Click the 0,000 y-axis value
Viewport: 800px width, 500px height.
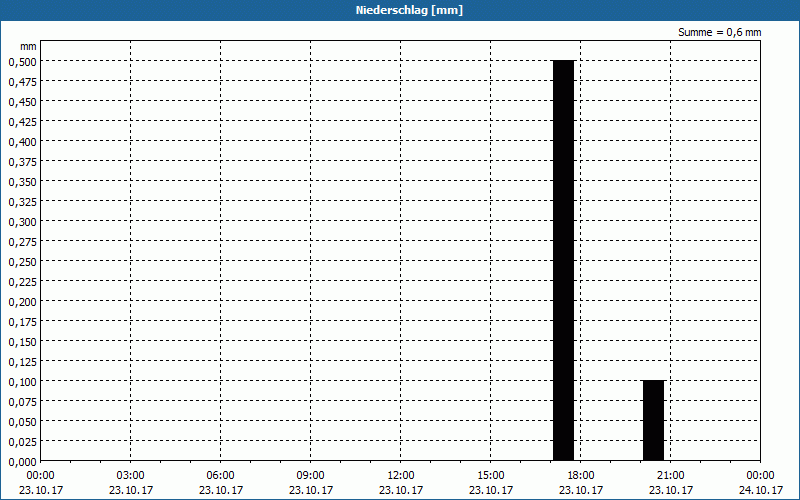click(x=22, y=462)
